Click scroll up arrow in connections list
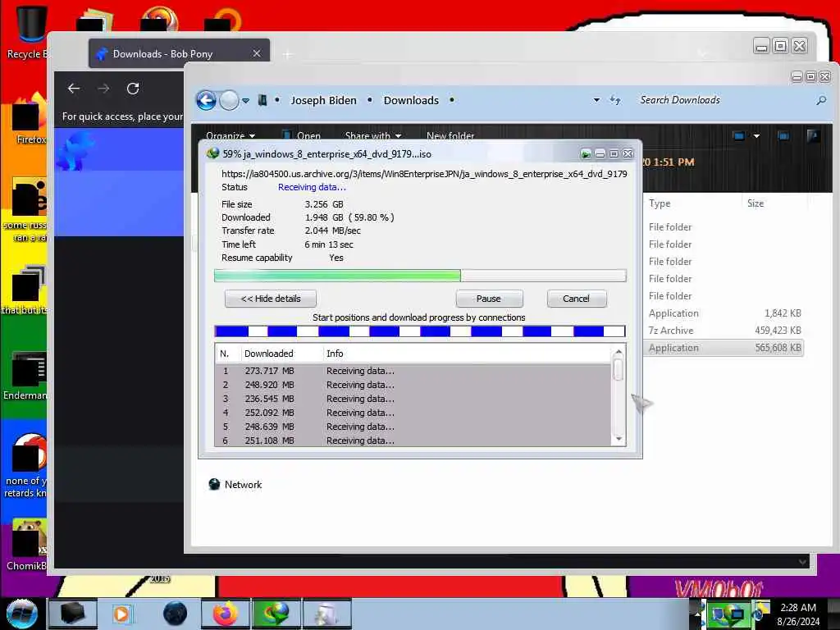The height and width of the screenshot is (630, 840). pyautogui.click(x=619, y=352)
